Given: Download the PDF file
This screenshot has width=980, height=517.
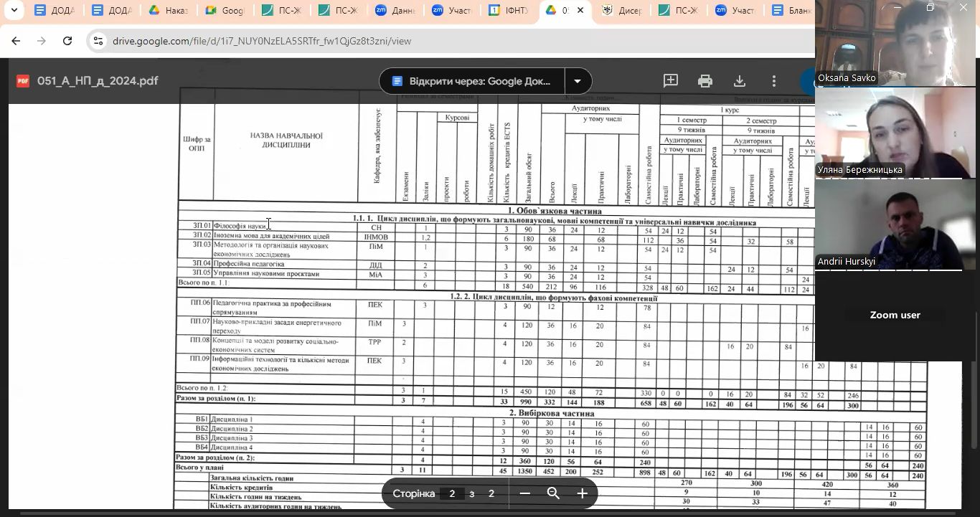Looking at the screenshot, I should (x=740, y=81).
